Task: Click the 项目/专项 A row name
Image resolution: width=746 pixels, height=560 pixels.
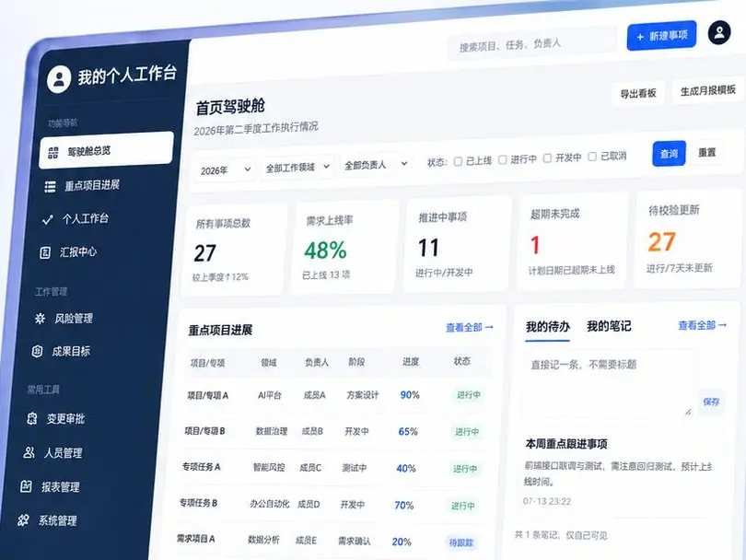Action: (207, 395)
